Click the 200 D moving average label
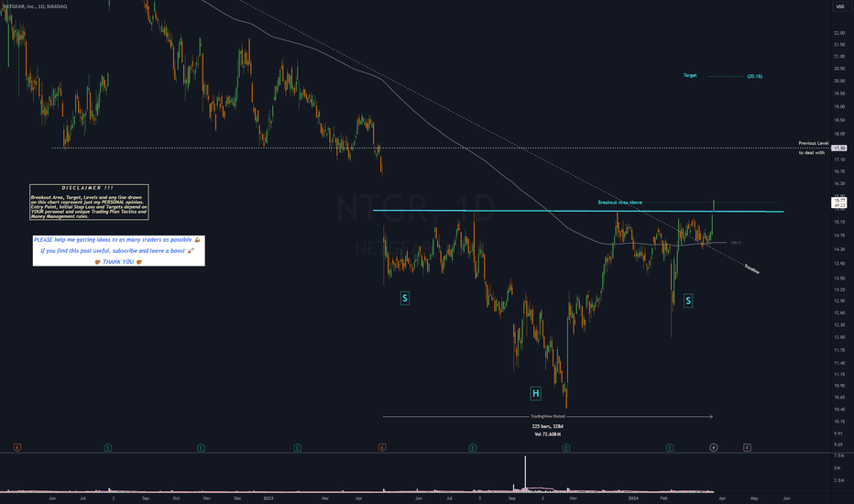 click(735, 243)
